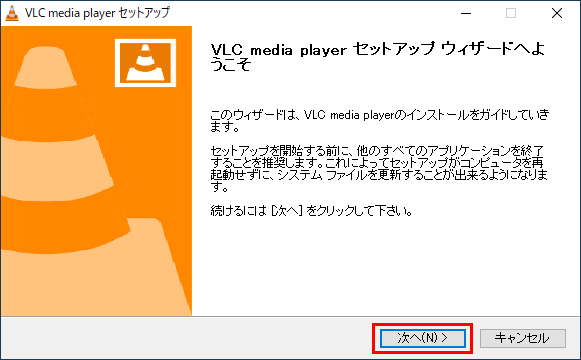The width and height of the screenshot is (581, 360).
Task: Click the line 続けるには [次へ] をクリックして下さい
Action: pos(311,211)
